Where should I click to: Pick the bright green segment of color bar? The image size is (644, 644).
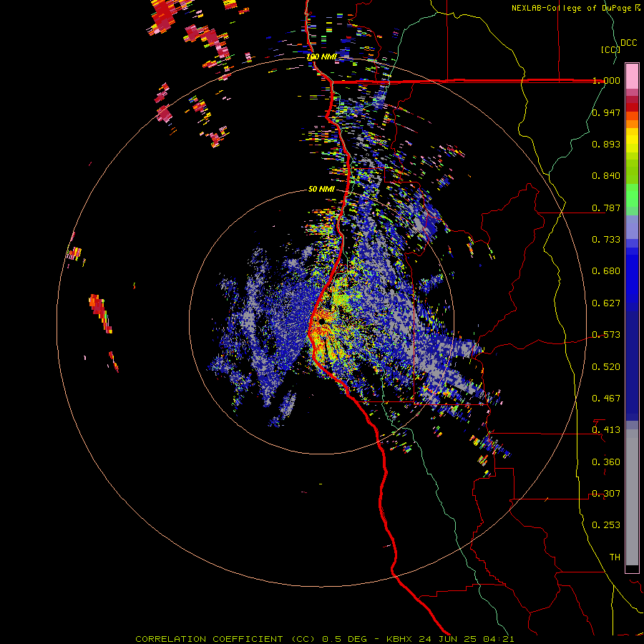tap(632, 195)
